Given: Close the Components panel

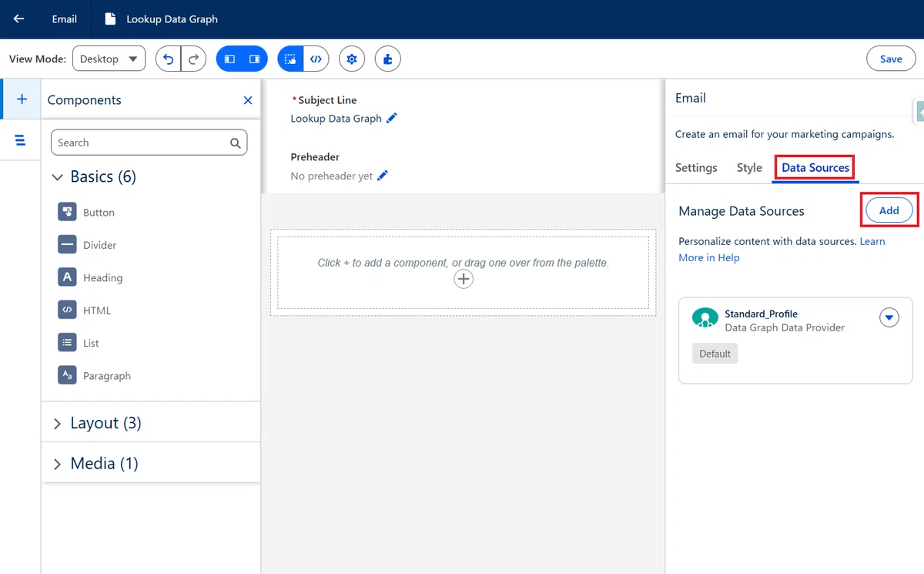Looking at the screenshot, I should 248,100.
